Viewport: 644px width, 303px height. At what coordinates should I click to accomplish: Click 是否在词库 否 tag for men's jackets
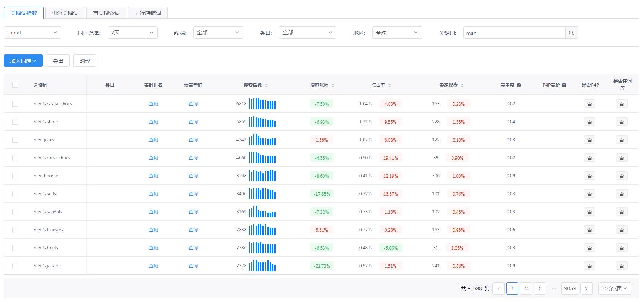pyautogui.click(x=622, y=265)
